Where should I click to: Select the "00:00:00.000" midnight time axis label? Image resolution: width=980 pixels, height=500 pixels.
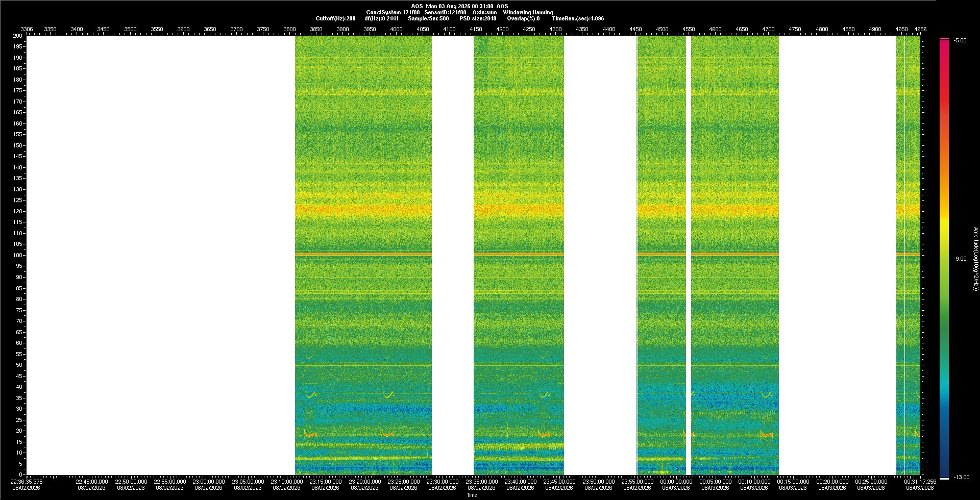point(676,481)
